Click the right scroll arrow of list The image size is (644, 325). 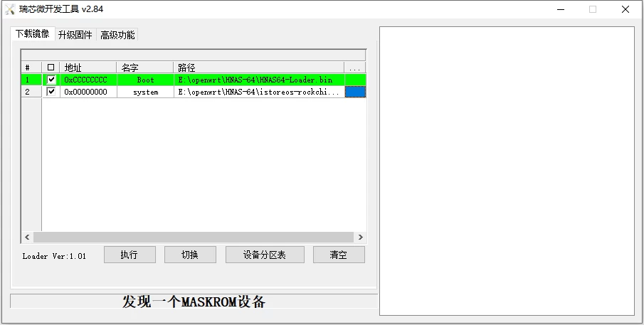360,237
